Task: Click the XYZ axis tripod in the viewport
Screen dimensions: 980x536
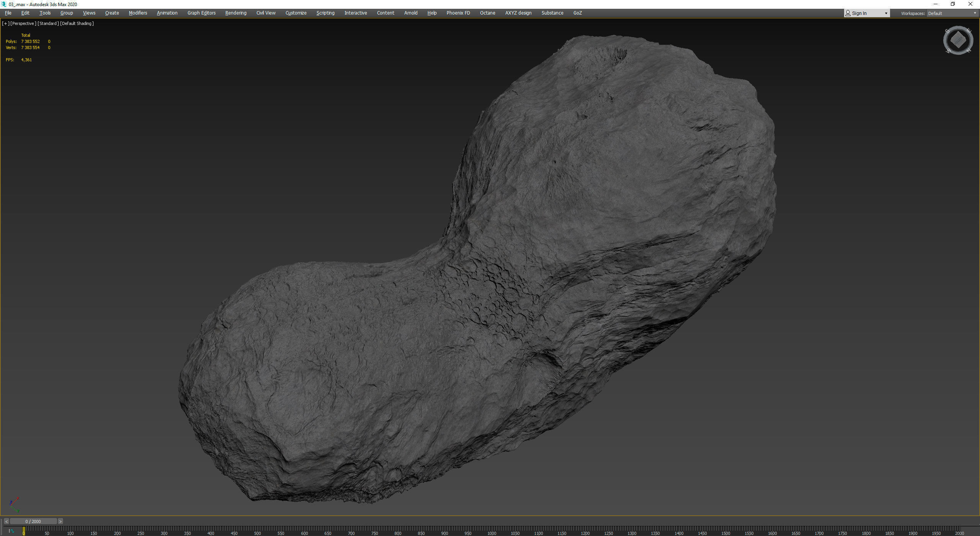Action: [x=14, y=505]
